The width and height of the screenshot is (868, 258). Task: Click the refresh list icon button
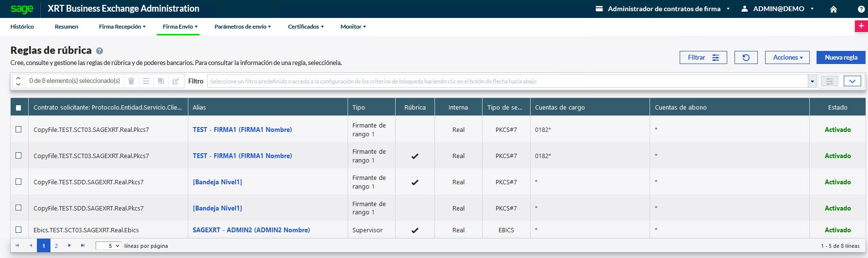pos(746,58)
